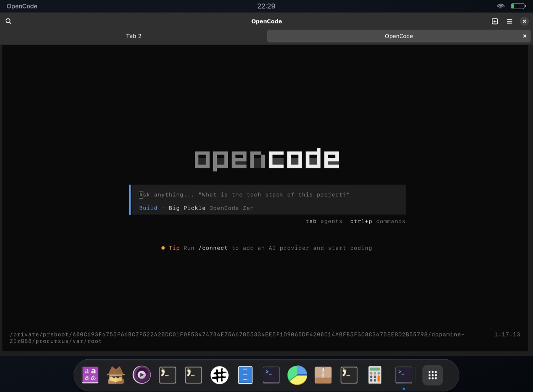This screenshot has height=392, width=533.
Task: Click the "OpenCode Zen" provider label
Action: pyautogui.click(x=231, y=208)
